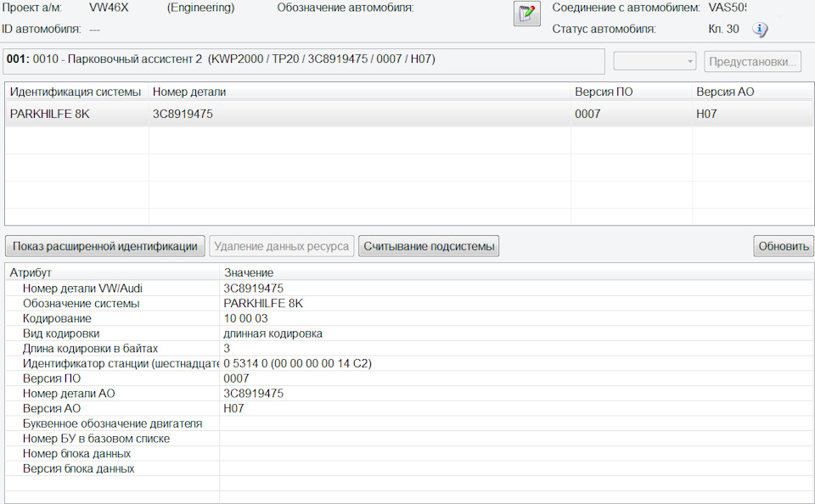Click the VAS50 connection text
This screenshot has width=815, height=504.
[728, 8]
